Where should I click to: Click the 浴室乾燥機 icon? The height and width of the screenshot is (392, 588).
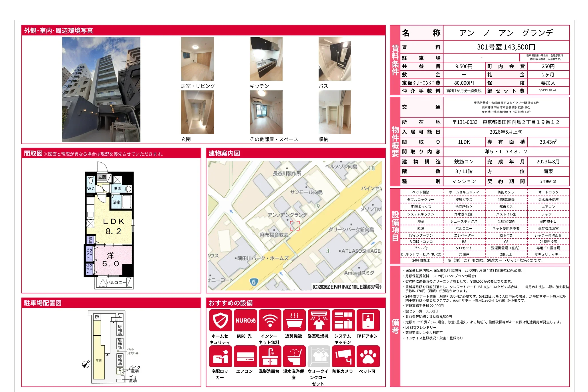point(319,320)
